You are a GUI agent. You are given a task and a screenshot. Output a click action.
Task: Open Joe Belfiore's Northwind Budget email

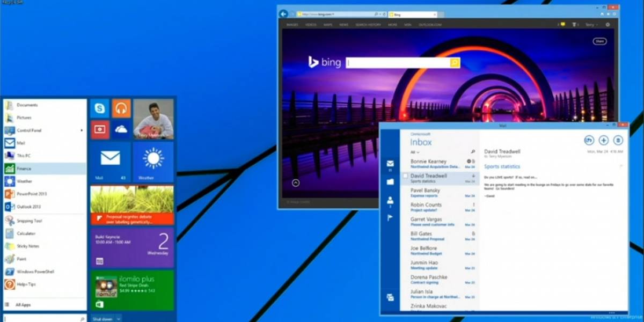(x=440, y=251)
